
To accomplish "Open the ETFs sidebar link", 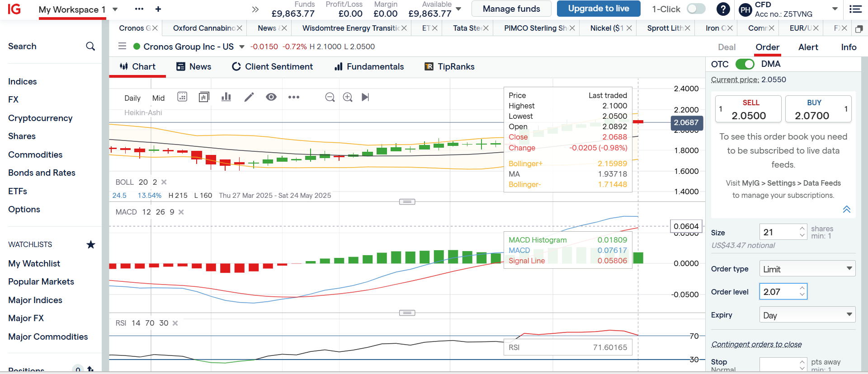I will tap(18, 191).
